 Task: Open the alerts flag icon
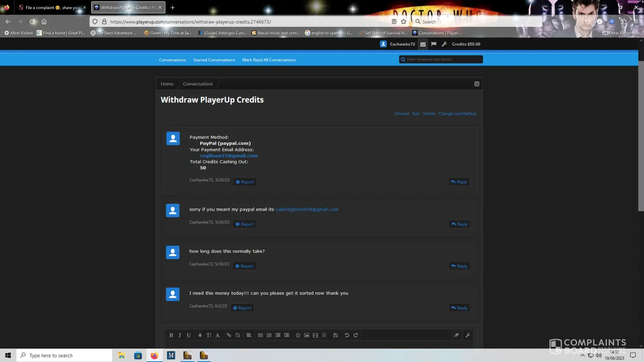[x=434, y=44]
